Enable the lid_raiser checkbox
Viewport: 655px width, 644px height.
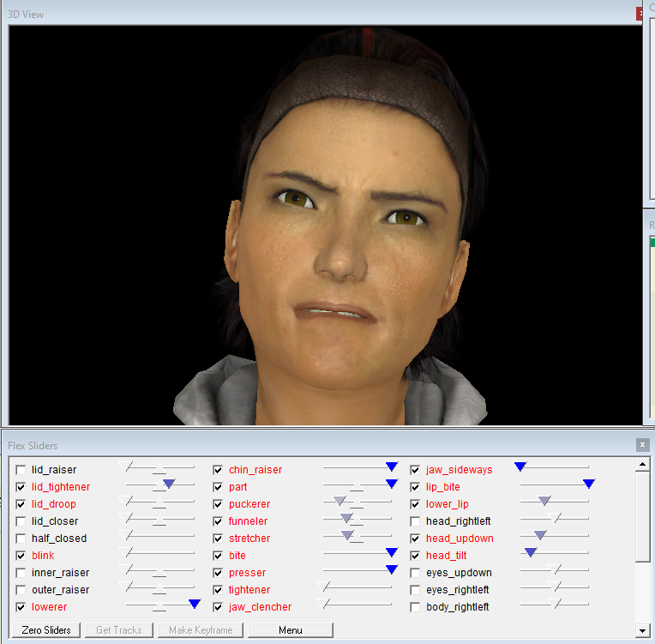21,470
